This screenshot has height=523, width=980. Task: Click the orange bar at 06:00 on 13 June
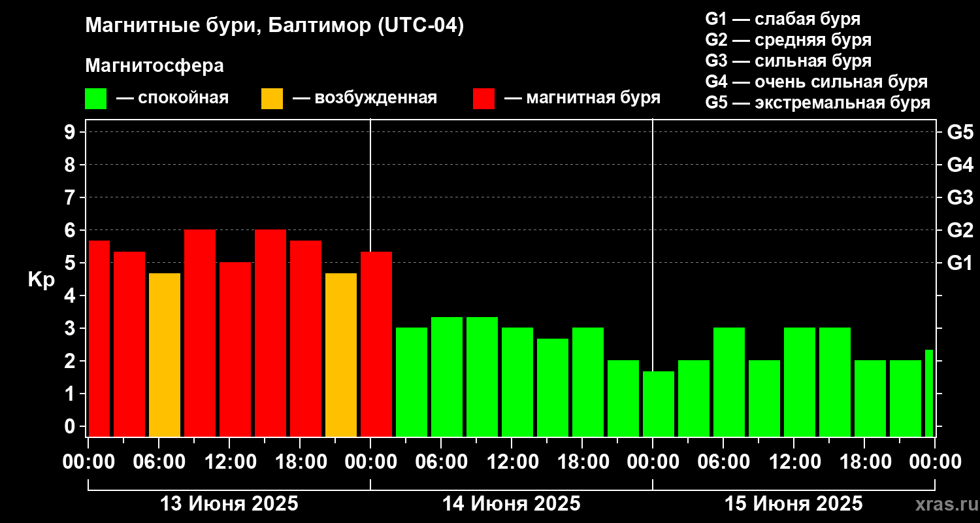point(165,355)
